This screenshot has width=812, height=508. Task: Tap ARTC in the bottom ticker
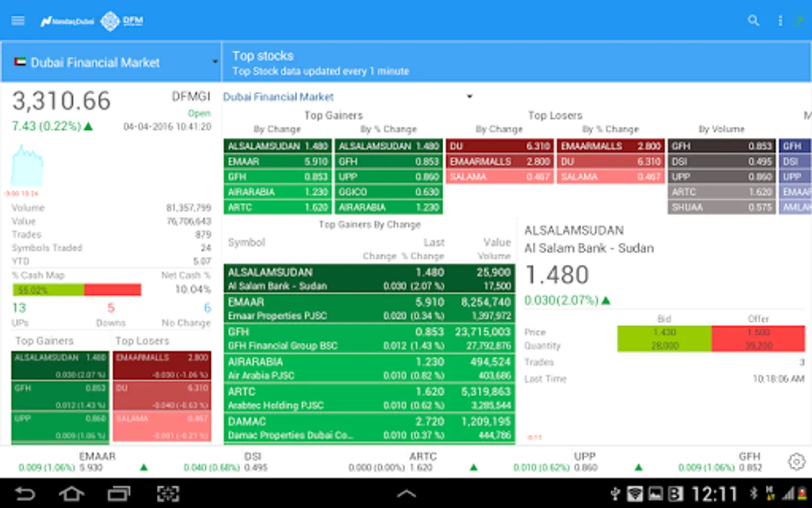click(x=423, y=456)
